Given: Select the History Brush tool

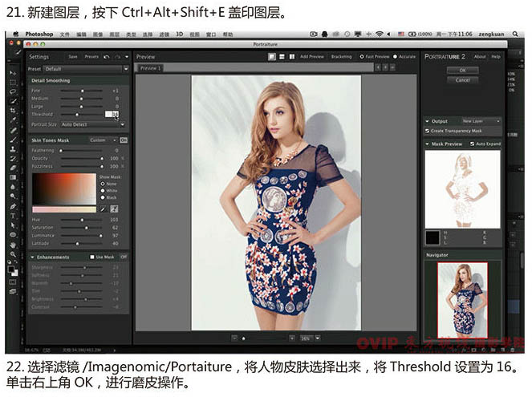Looking at the screenshot, I should coord(13,159).
